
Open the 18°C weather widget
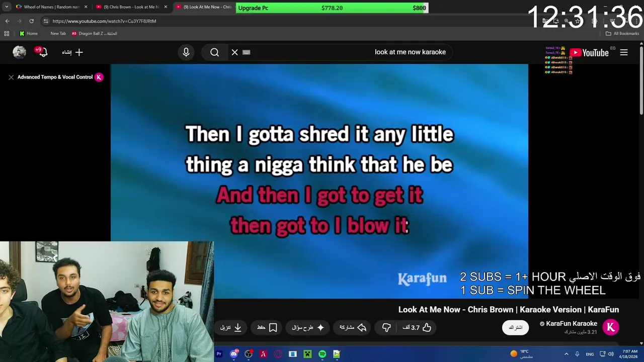521,354
